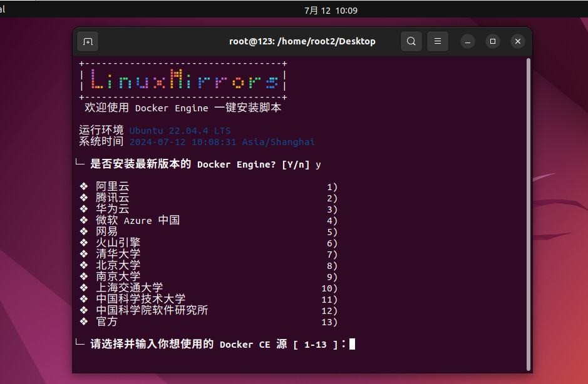Click on the 华为云 entry

point(209,209)
